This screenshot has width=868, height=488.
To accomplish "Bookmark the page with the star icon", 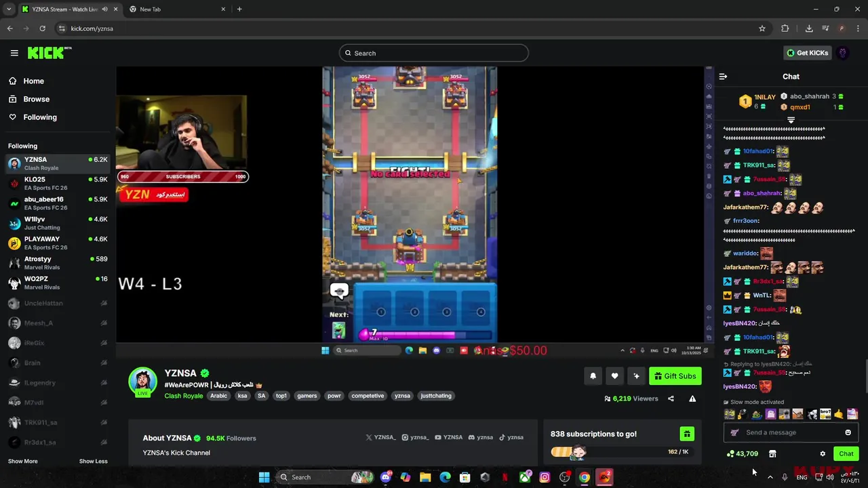I will [x=762, y=28].
